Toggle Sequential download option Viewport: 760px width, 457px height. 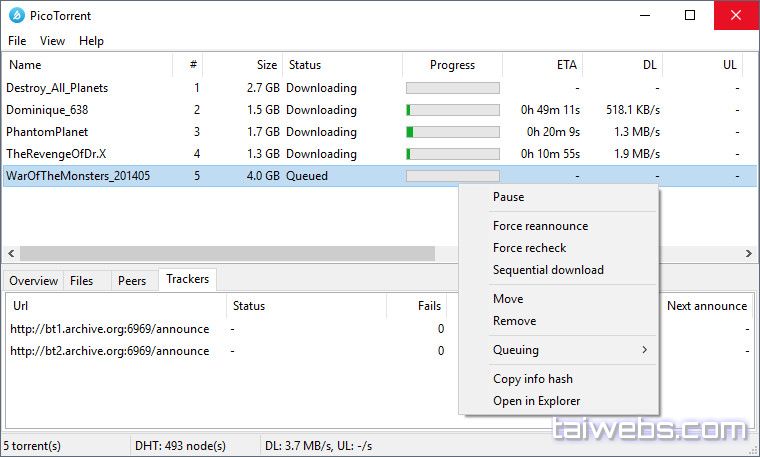click(x=548, y=270)
